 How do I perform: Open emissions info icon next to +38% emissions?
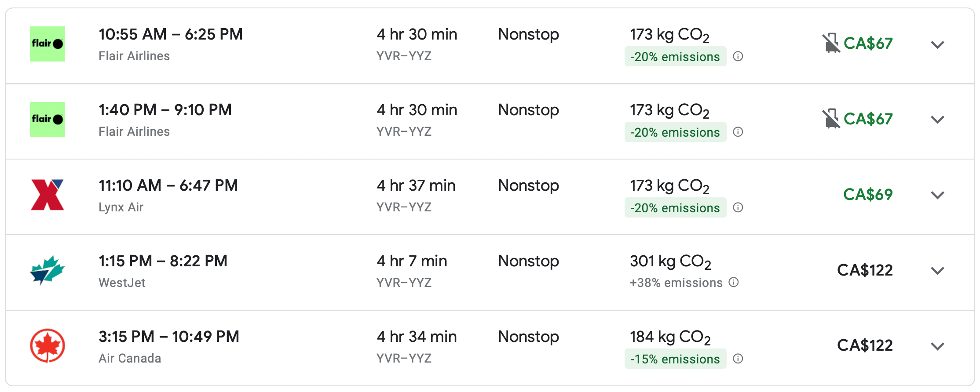coord(734,282)
